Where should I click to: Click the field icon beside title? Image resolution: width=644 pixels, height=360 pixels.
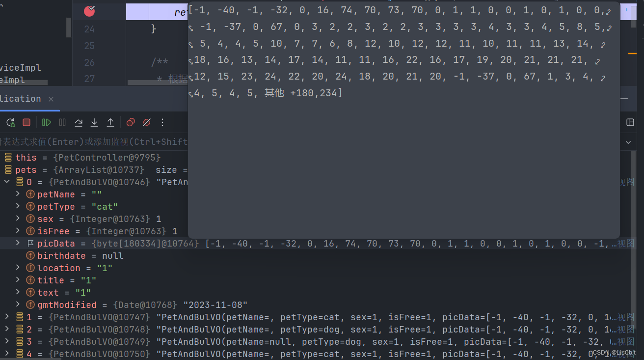pyautogui.click(x=30, y=280)
